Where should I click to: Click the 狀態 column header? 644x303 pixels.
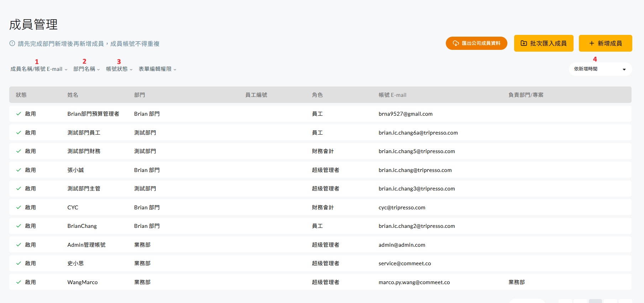pos(21,95)
